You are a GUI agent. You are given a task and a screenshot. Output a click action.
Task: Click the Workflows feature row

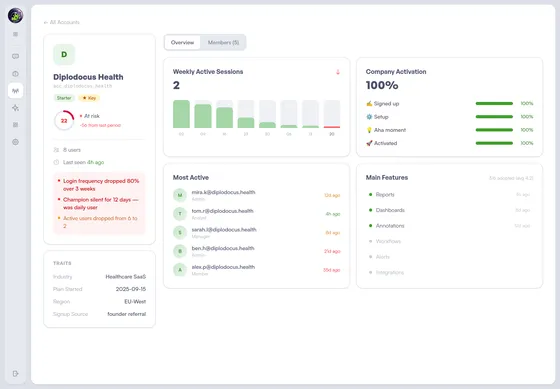[449, 241]
